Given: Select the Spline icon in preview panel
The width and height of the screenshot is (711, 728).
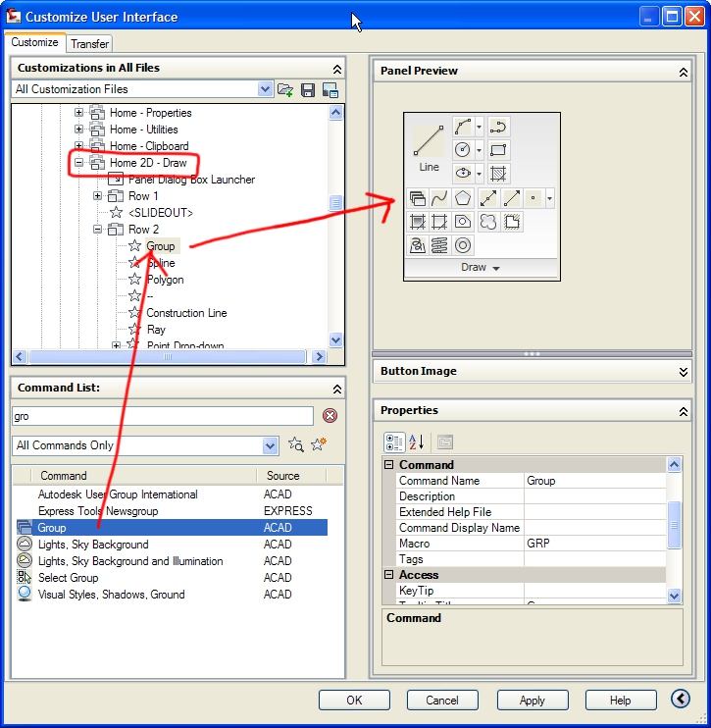Looking at the screenshot, I should coord(439,199).
